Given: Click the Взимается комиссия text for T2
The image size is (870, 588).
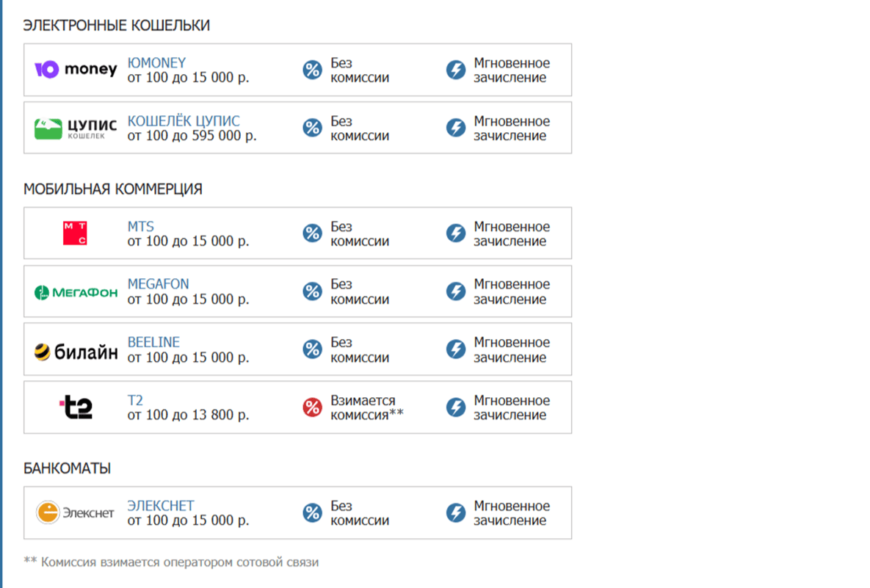Looking at the screenshot, I should [x=366, y=407].
